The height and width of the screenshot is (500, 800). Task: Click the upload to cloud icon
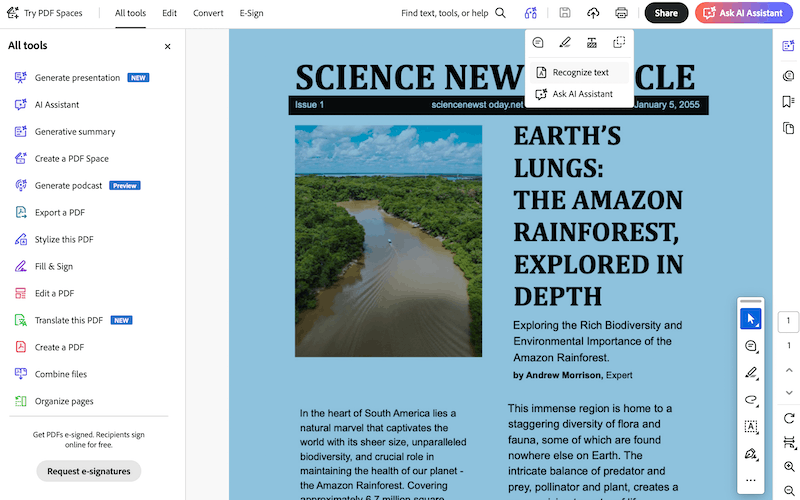click(593, 13)
